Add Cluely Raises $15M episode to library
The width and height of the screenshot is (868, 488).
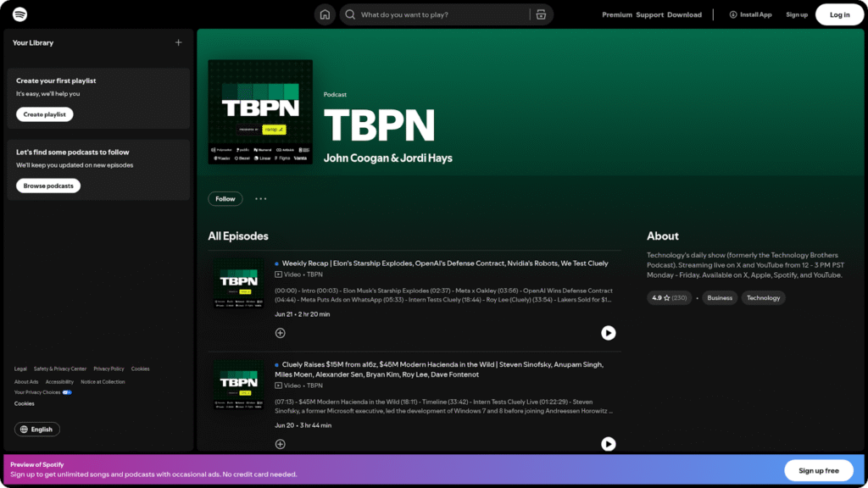point(280,444)
